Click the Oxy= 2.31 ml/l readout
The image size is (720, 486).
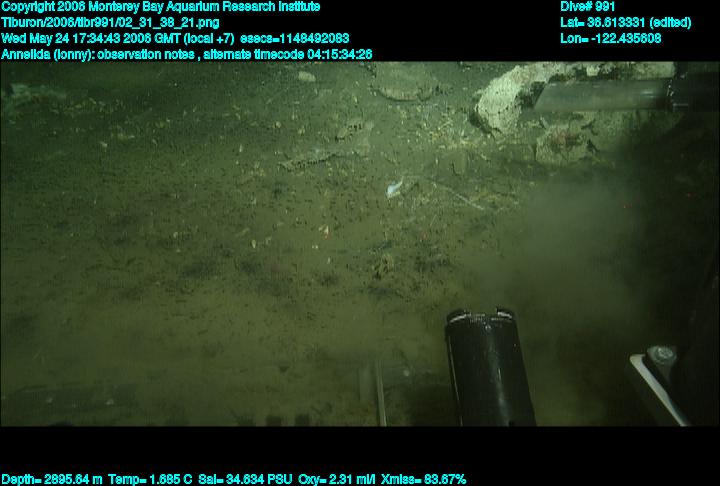pos(337,479)
